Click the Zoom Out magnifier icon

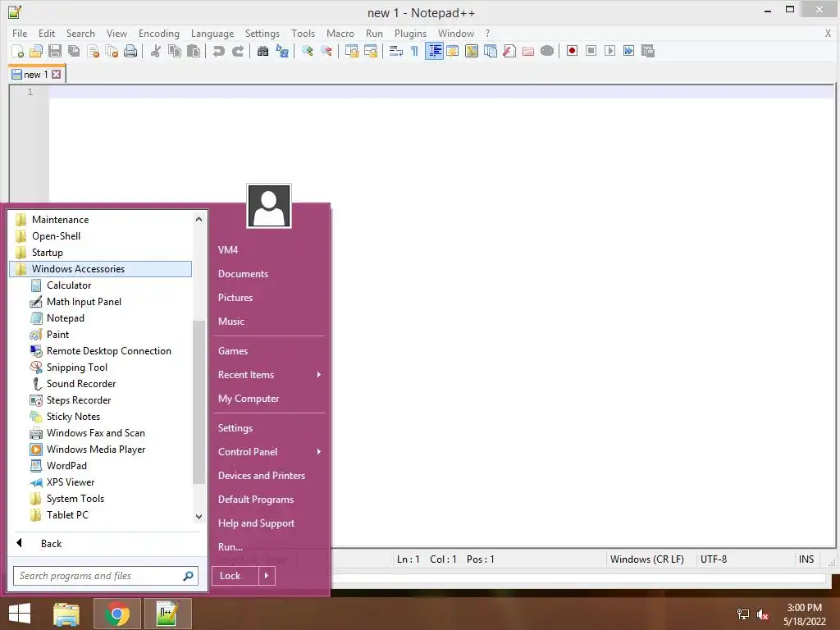[x=326, y=51]
